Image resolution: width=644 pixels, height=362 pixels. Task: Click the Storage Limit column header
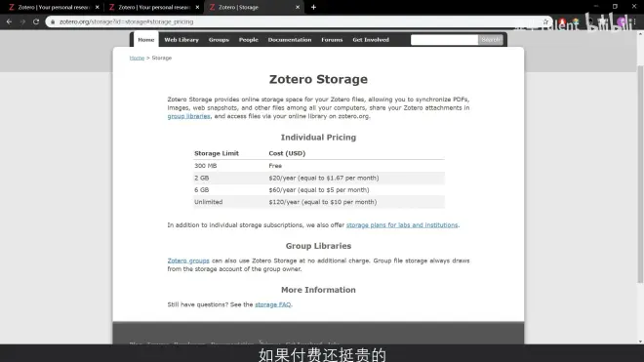pos(217,153)
